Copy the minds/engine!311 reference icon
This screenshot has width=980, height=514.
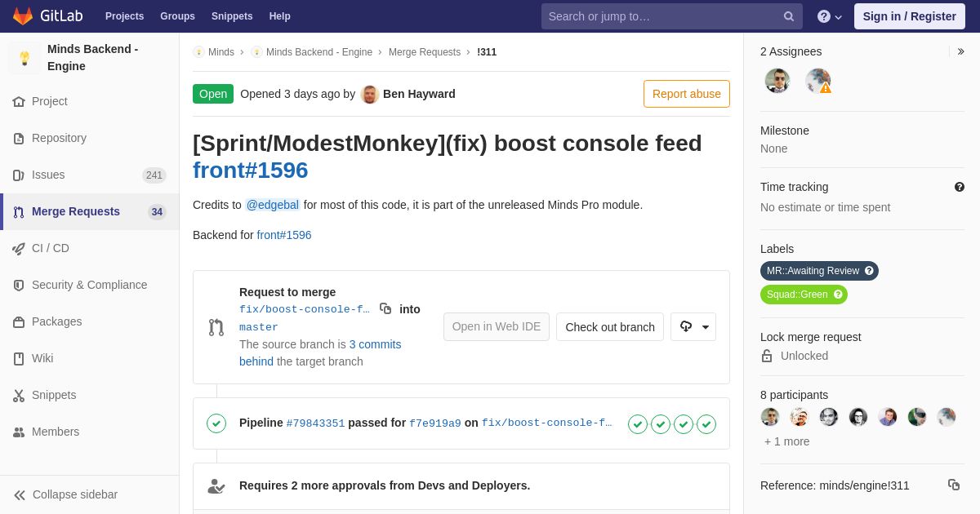pos(954,485)
